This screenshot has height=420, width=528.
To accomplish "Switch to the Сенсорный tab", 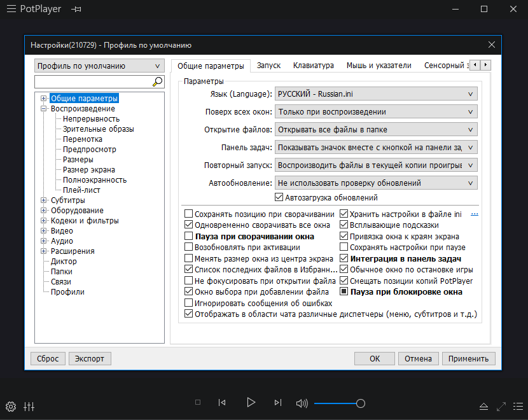I will [445, 66].
